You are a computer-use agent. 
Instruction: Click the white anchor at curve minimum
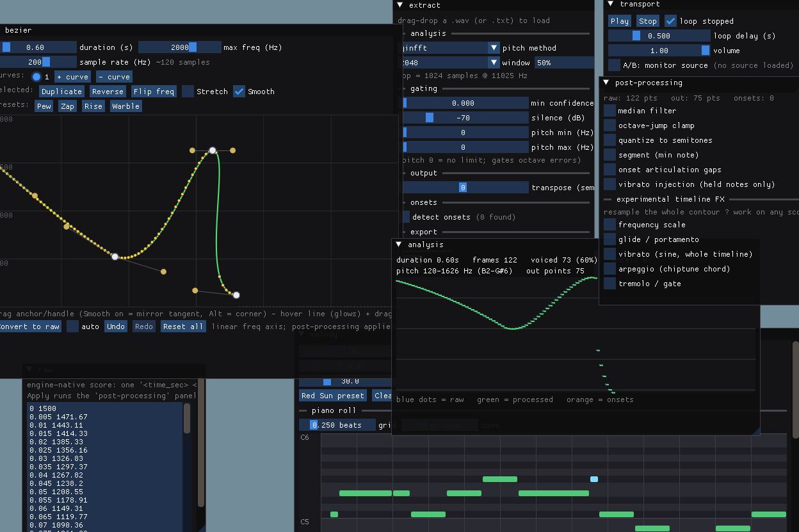[x=115, y=257]
